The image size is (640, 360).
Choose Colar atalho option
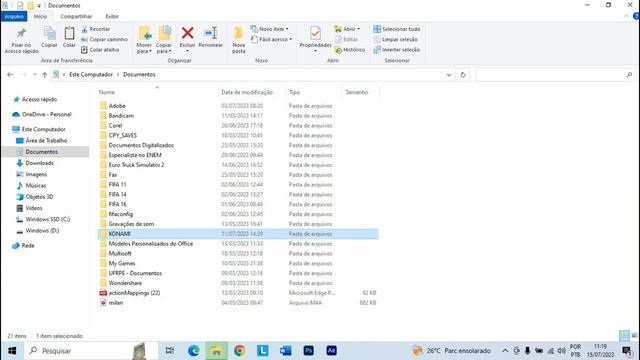coord(100,49)
